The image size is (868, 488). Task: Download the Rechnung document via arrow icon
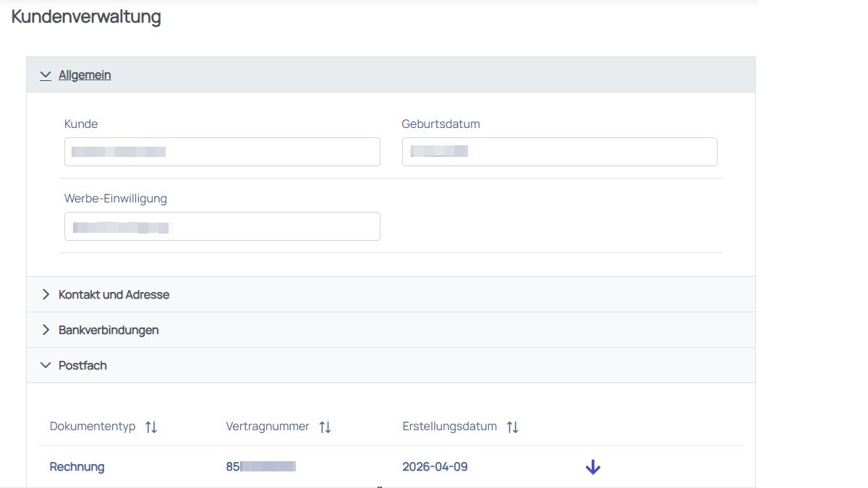click(x=592, y=467)
